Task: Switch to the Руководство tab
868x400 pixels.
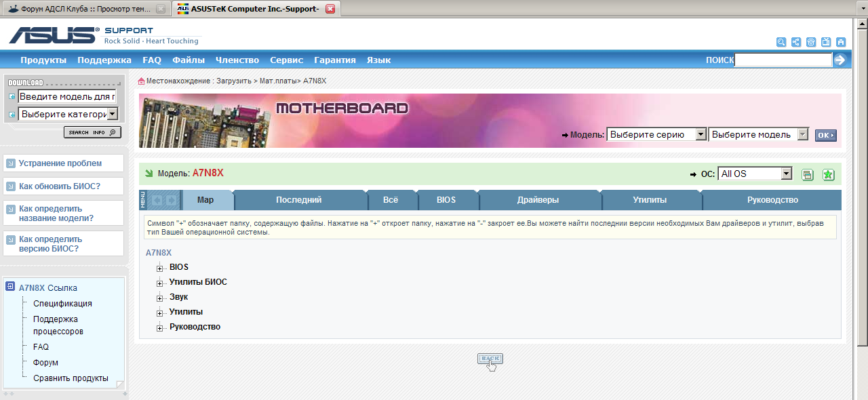Action: 772,200
